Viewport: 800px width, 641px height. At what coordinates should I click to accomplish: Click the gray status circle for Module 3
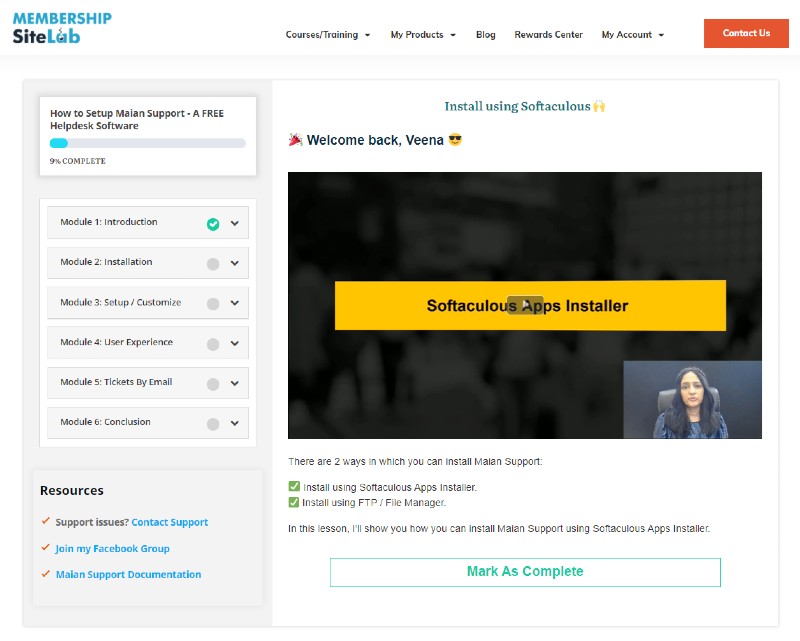pyautogui.click(x=213, y=304)
